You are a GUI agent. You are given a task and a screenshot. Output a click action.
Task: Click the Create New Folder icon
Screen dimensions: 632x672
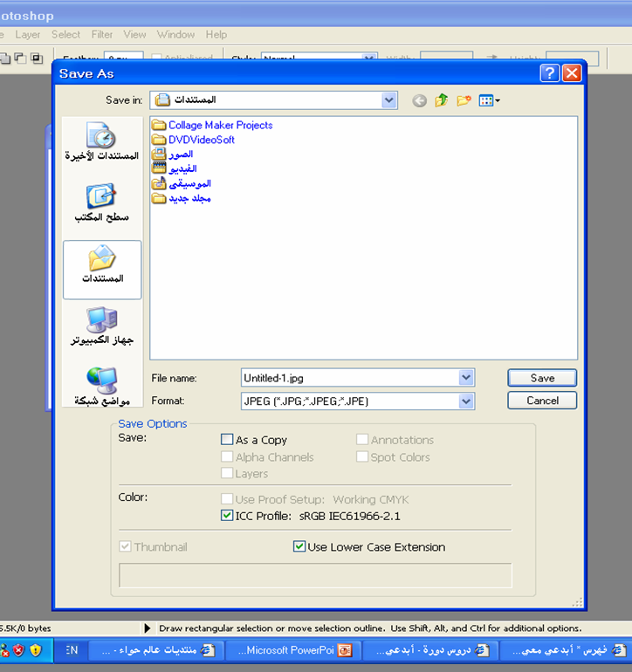pos(464,100)
